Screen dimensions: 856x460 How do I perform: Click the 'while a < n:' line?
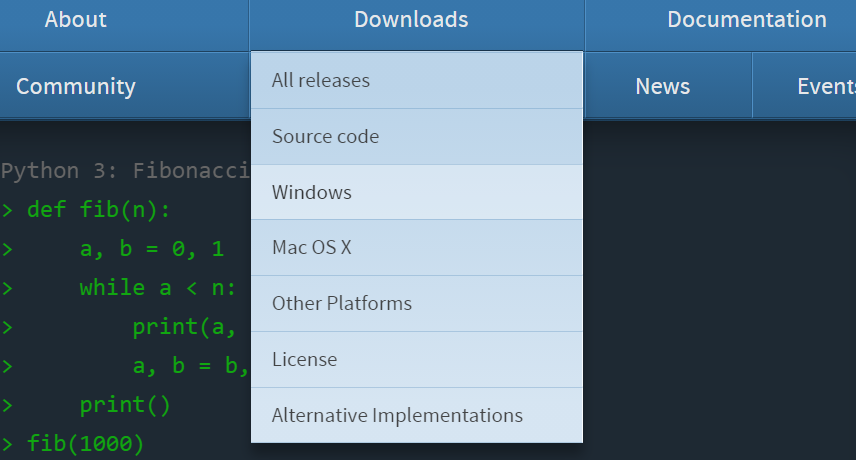(158, 288)
